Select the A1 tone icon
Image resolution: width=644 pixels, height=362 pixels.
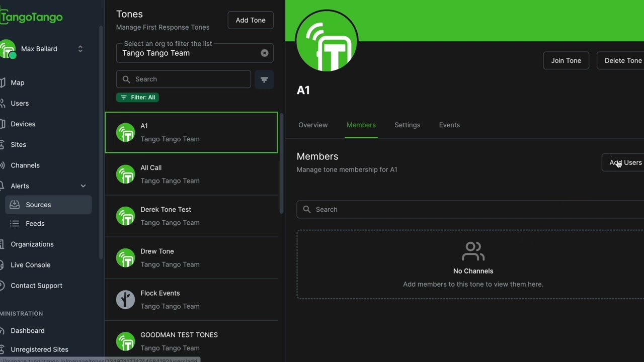click(126, 133)
